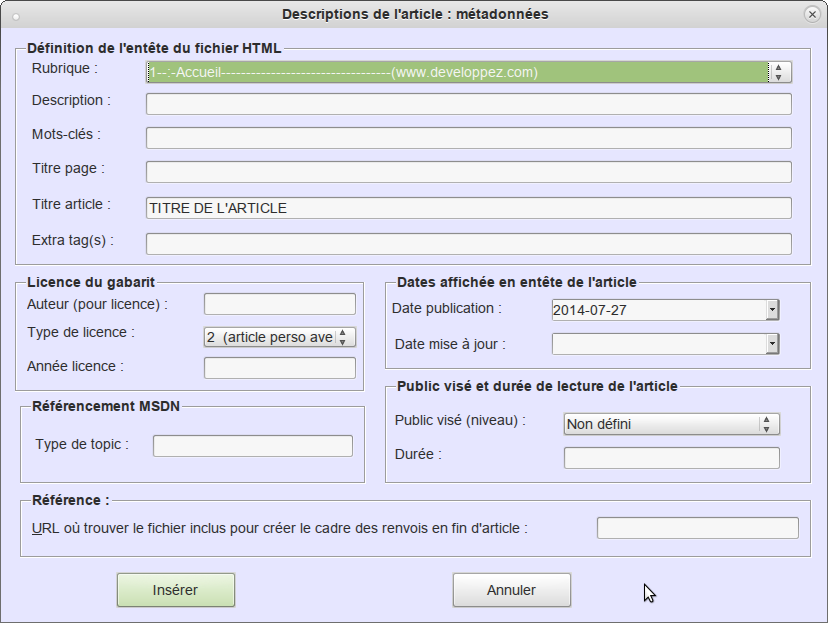Click into the Type de topic field
Viewport: 828px width, 623px height.
[x=251, y=445]
